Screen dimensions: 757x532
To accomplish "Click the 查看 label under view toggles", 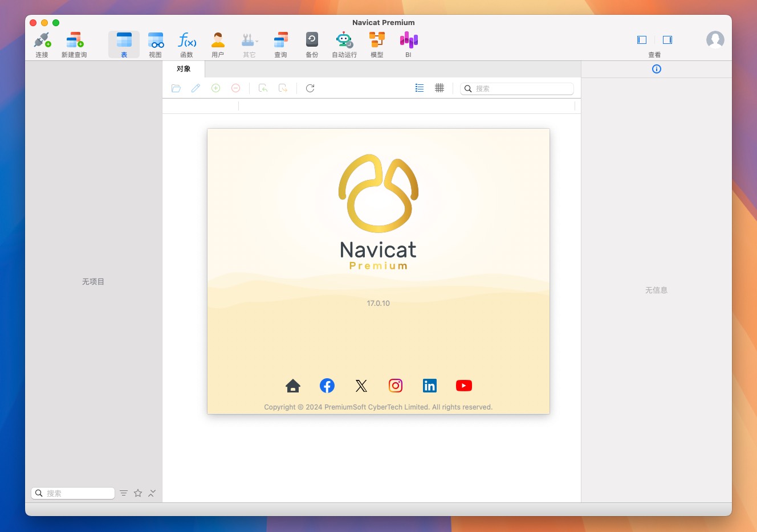I will [654, 55].
